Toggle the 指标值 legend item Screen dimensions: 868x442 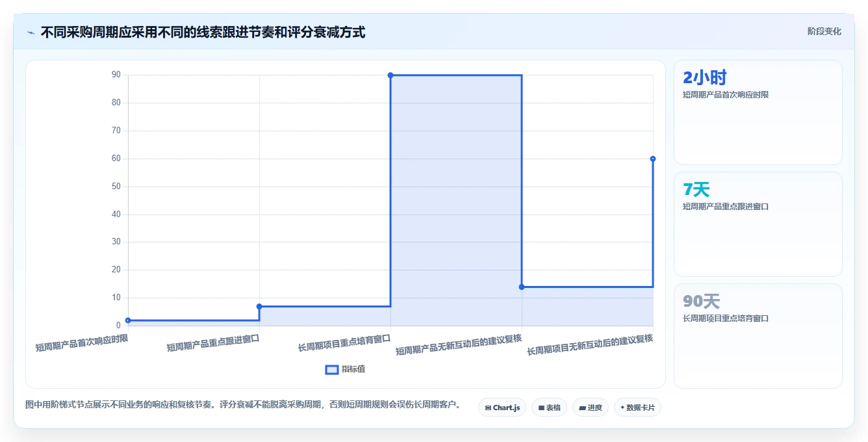coord(345,369)
